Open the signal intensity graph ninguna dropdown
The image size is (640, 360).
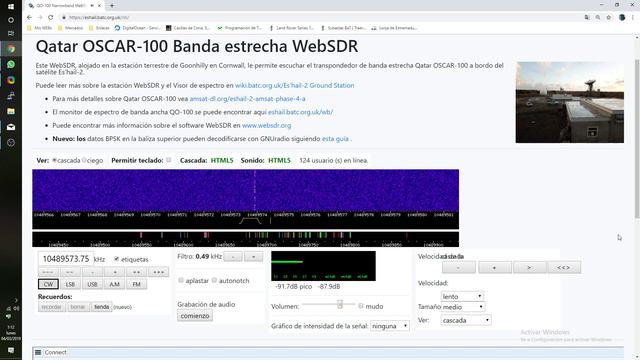[x=390, y=326]
